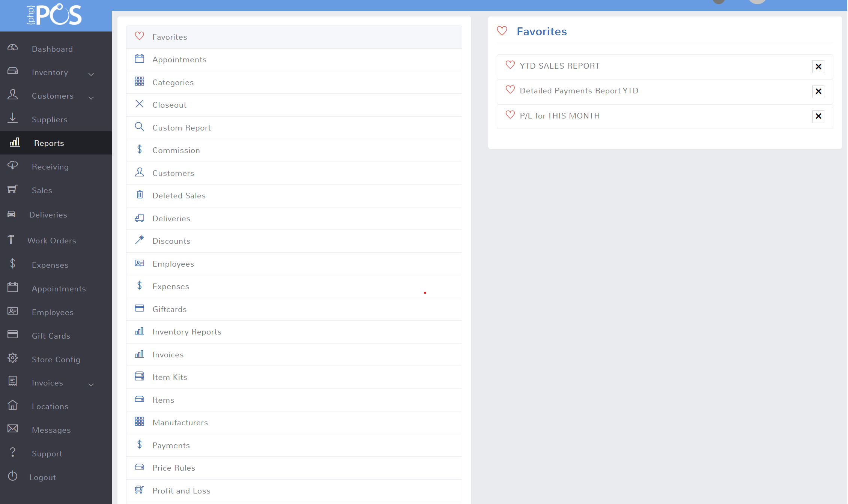Toggle heart on YTD SALES REPORT favorite

click(510, 65)
